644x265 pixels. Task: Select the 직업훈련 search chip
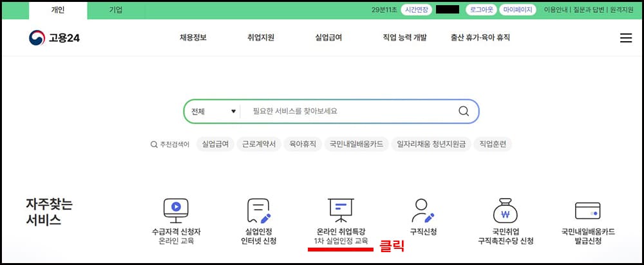coord(493,144)
